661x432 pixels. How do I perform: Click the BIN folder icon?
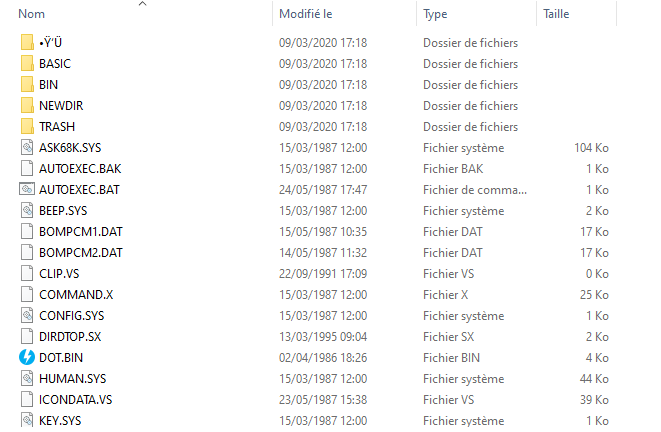[x=27, y=84]
